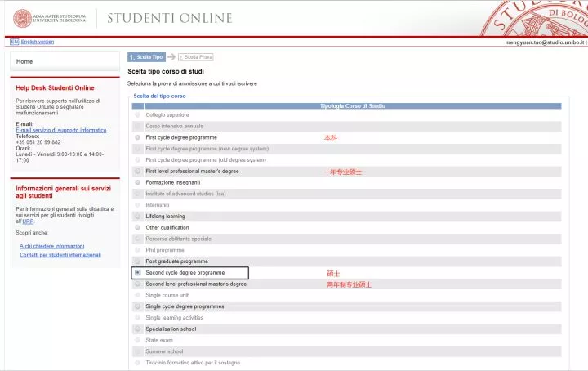Screen dimensions: 588x371
Task: Click the Informazioni generali sui servizi agli studenti heading
Action: pos(64,192)
